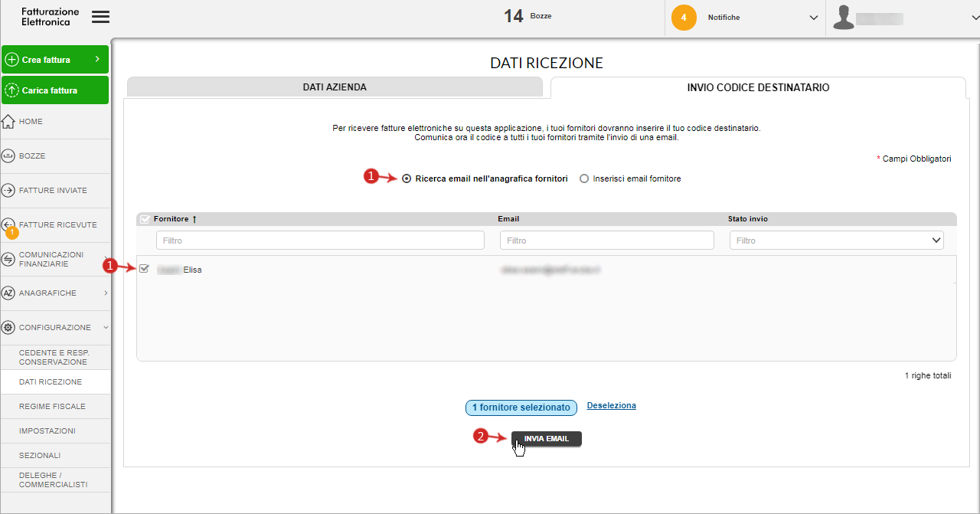Open Deleghe / Commercialisti submenu item
Screen dimensions: 980x514
pyautogui.click(x=55, y=480)
